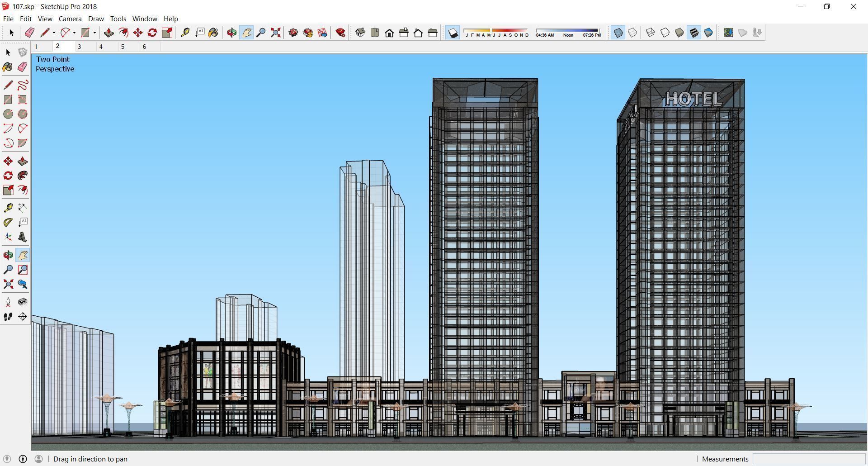The width and height of the screenshot is (868, 466).
Task: Select the Offset tool in top toolbar
Action: [123, 33]
